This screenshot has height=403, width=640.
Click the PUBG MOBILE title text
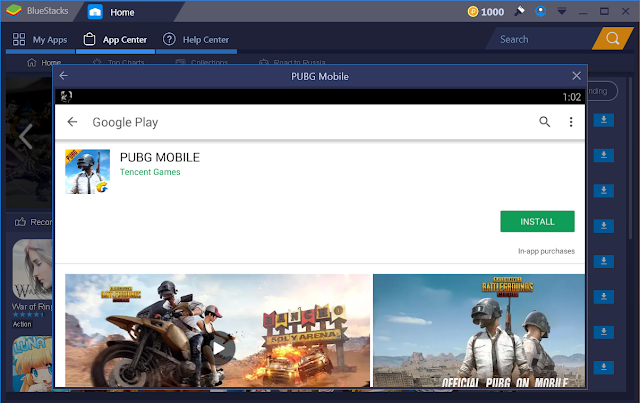160,157
